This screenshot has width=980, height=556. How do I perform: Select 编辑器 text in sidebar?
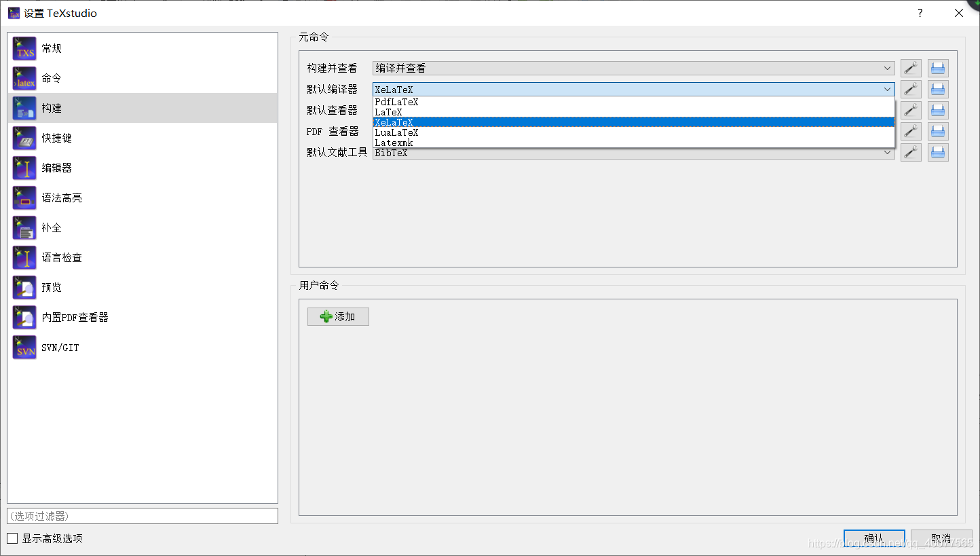[x=57, y=168]
